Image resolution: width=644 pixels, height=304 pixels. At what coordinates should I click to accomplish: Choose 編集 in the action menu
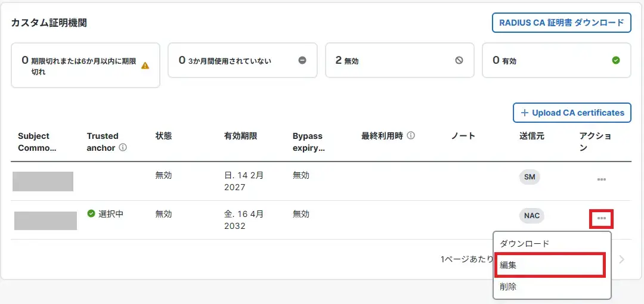509,265
